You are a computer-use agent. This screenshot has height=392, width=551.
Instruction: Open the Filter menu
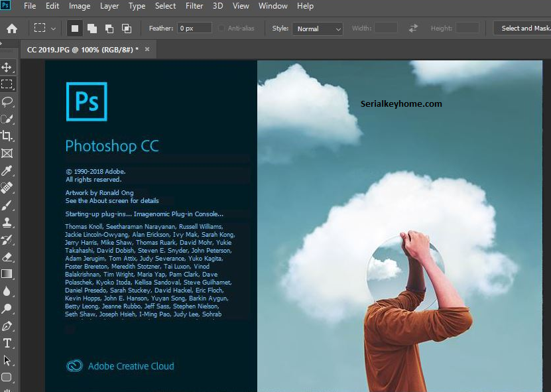pos(194,6)
